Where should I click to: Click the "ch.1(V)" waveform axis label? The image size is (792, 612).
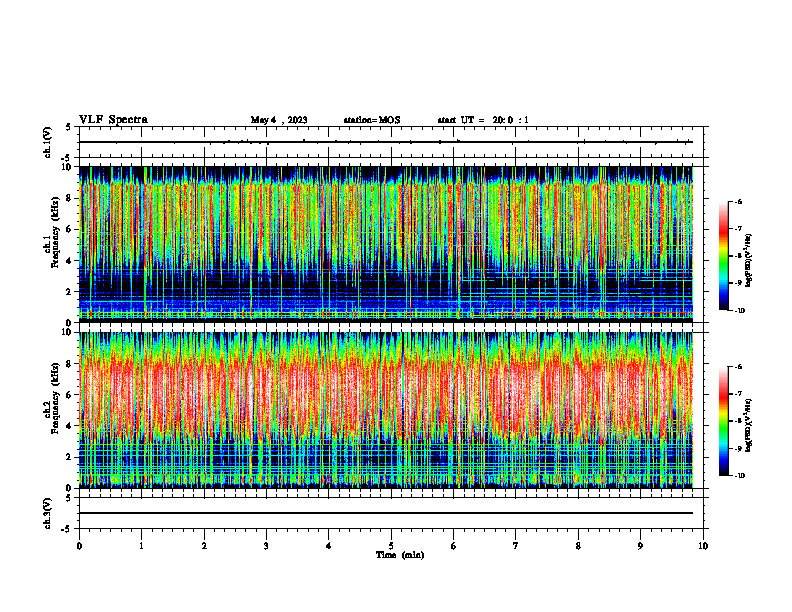point(47,142)
